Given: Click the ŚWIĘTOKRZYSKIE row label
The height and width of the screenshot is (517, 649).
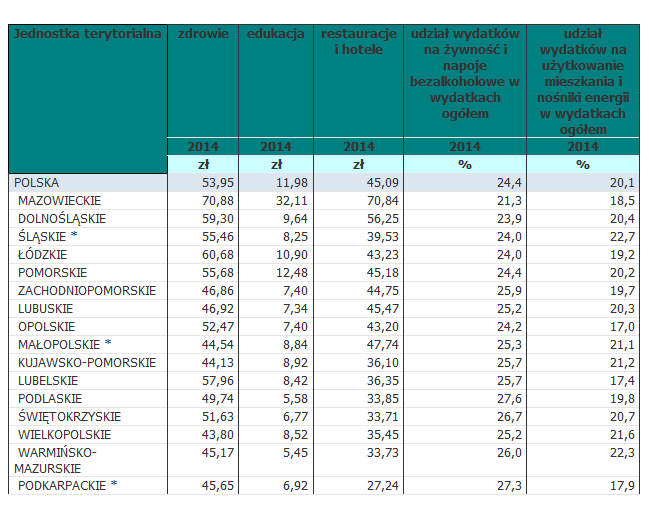Looking at the screenshot, I should 69,417.
